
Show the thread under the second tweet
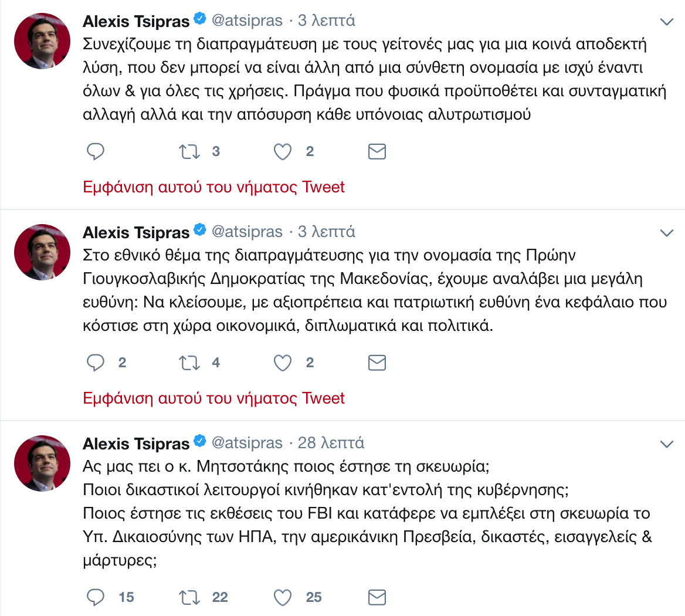pyautogui.click(x=213, y=398)
